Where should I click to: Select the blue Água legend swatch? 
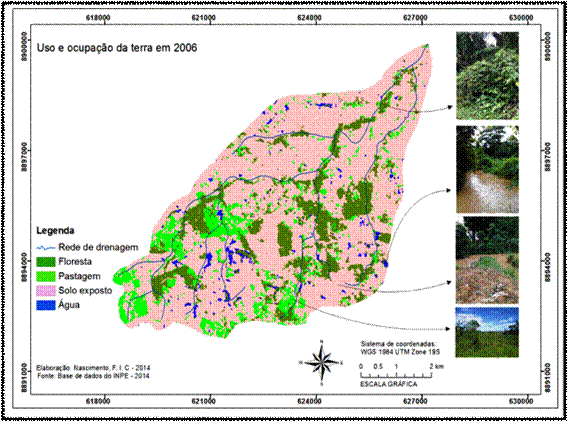pyautogui.click(x=46, y=305)
